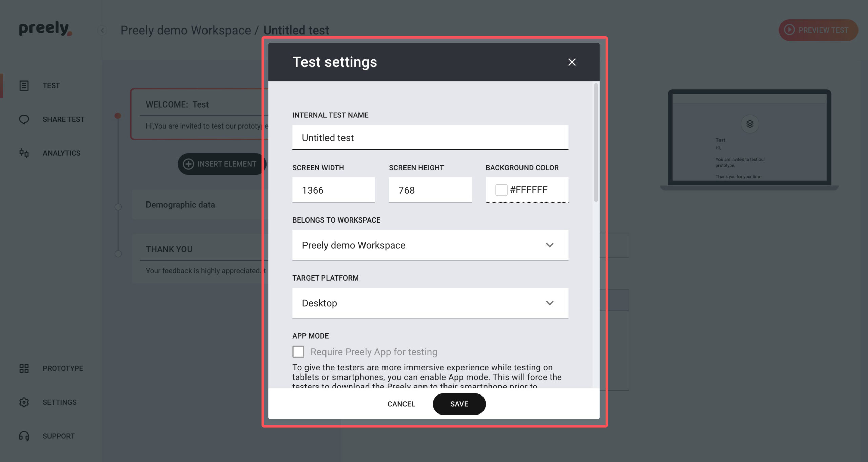Click the Support headset icon
Image resolution: width=868 pixels, height=462 pixels.
[24, 436]
